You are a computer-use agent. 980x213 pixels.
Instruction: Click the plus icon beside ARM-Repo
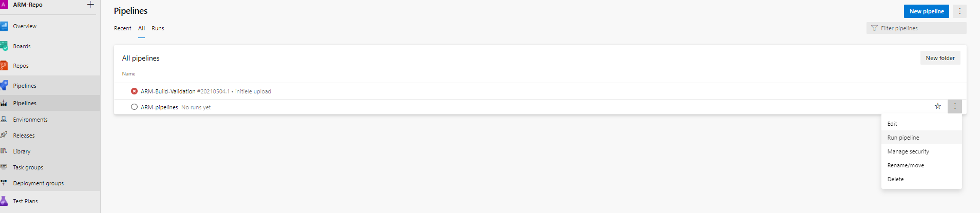click(x=90, y=5)
